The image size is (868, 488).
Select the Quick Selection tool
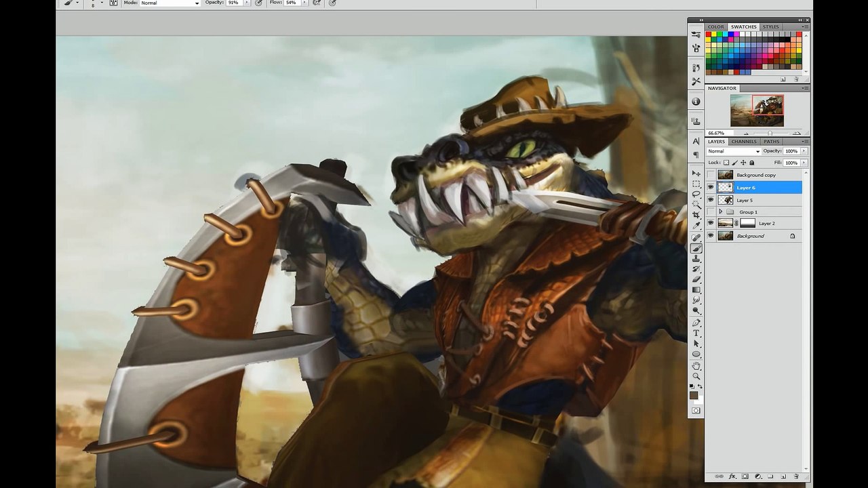point(696,204)
